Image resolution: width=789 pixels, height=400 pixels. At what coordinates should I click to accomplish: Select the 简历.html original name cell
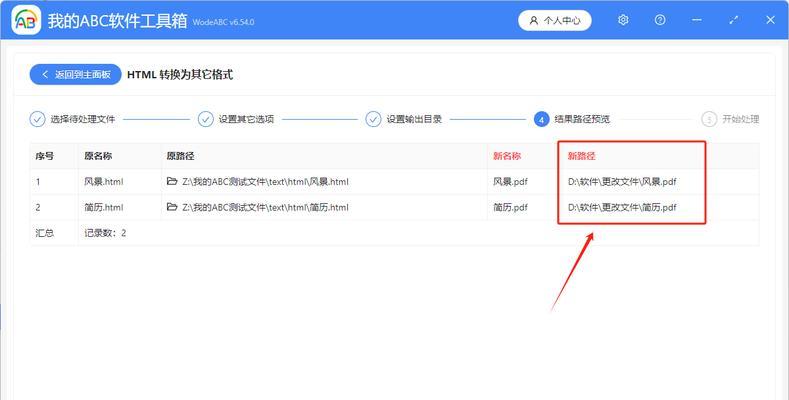tap(104, 207)
